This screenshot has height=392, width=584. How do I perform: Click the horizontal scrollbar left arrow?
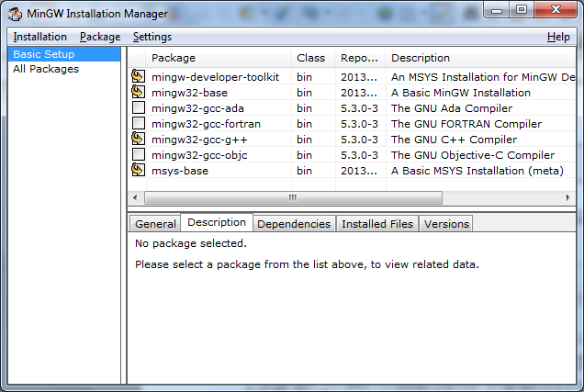pos(135,197)
